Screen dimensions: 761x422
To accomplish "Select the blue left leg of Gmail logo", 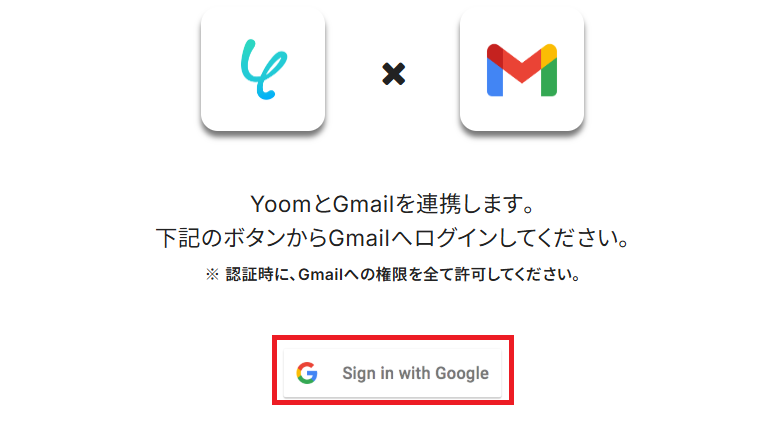I will (495, 76).
